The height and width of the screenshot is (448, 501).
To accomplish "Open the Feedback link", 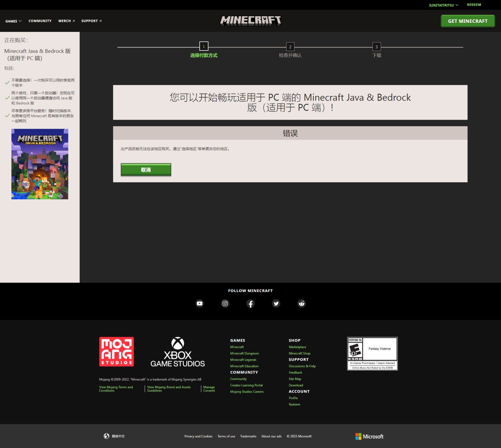I will pyautogui.click(x=296, y=373).
